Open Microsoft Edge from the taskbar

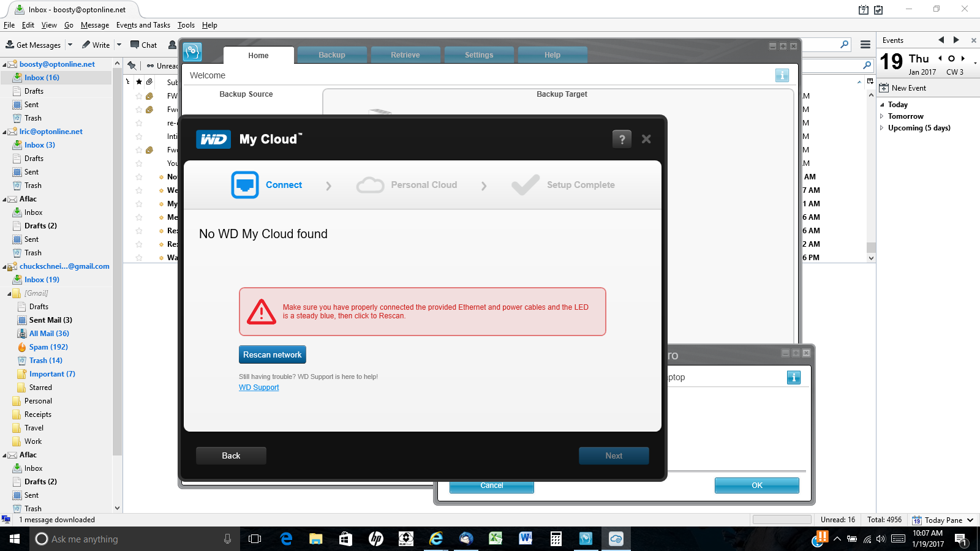(x=286, y=539)
